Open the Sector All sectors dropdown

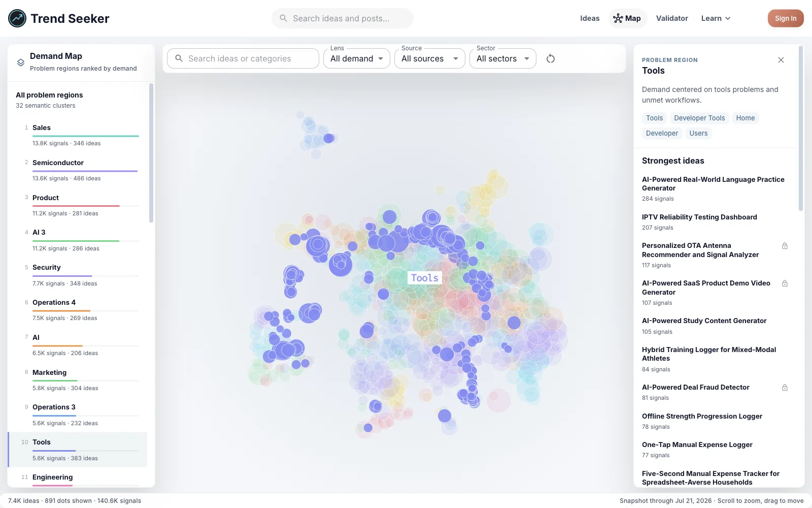(503, 58)
